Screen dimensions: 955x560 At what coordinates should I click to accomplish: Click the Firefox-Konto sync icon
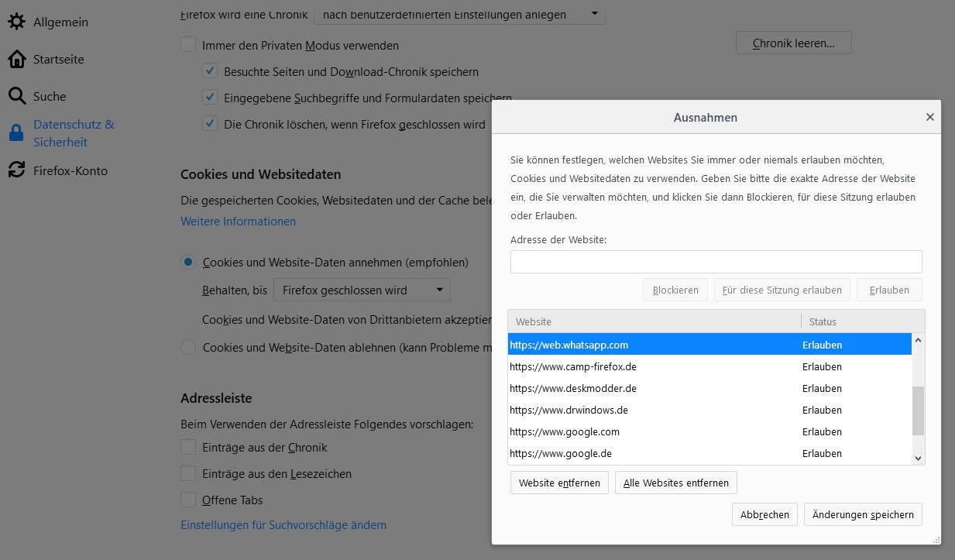(16, 170)
